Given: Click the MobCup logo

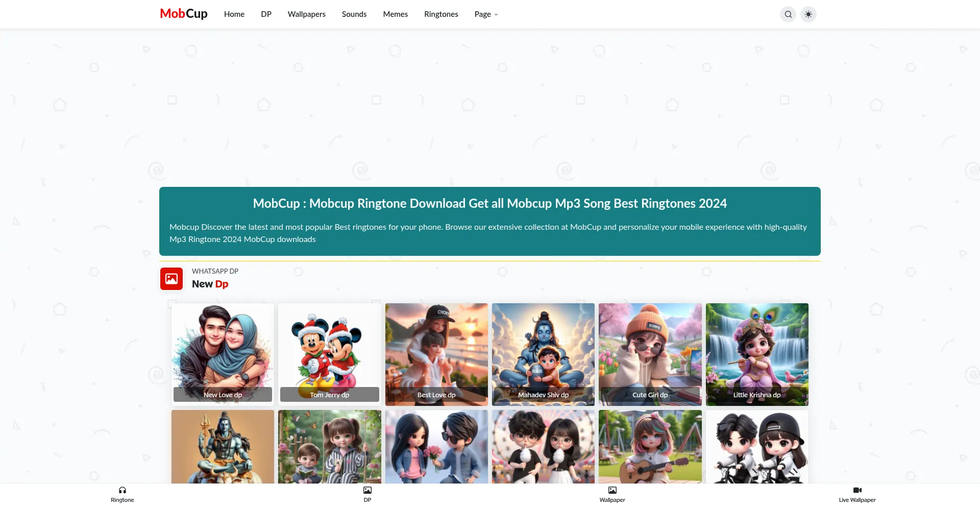Looking at the screenshot, I should pos(184,14).
